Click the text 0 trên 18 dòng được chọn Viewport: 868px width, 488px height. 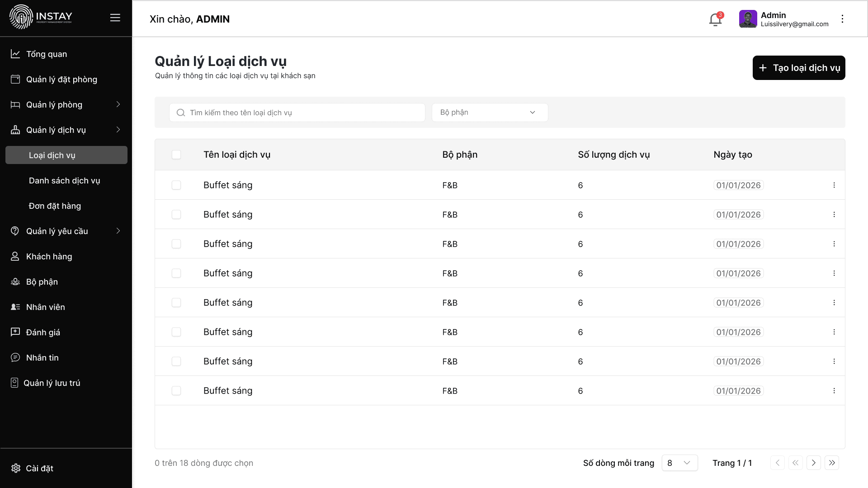coord(204,463)
